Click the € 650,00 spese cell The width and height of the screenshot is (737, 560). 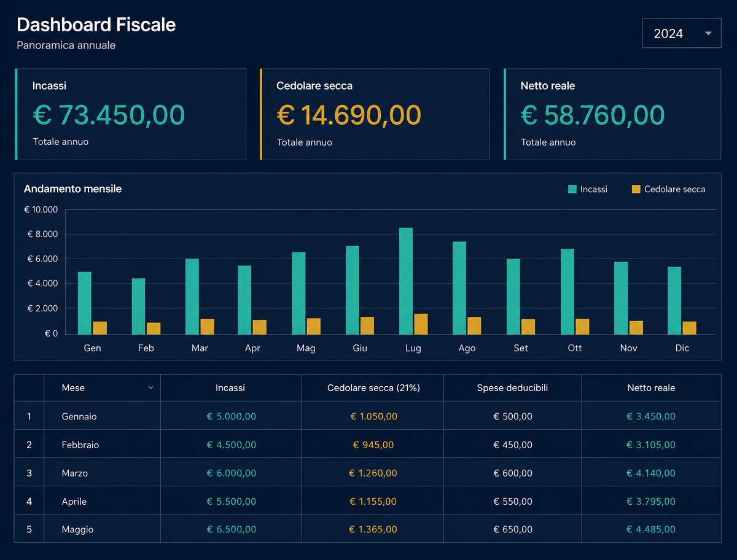tap(513, 529)
